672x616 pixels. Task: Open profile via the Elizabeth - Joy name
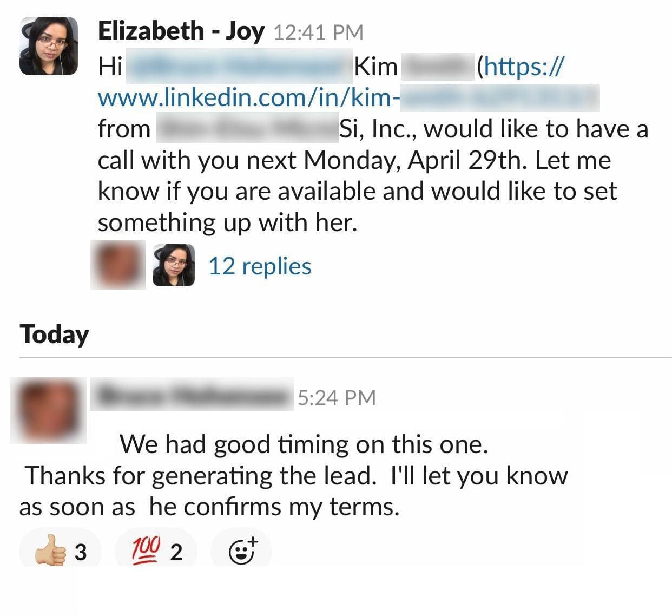[x=181, y=31]
